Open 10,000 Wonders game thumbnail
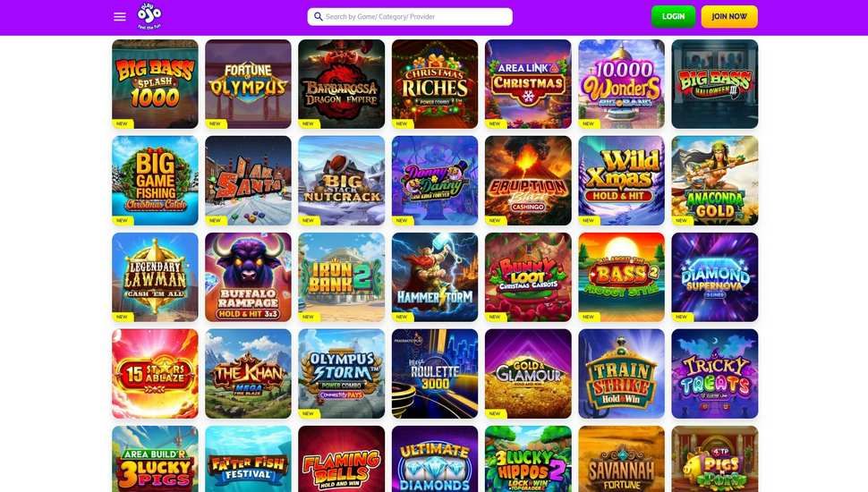This screenshot has height=492, width=868. (621, 84)
